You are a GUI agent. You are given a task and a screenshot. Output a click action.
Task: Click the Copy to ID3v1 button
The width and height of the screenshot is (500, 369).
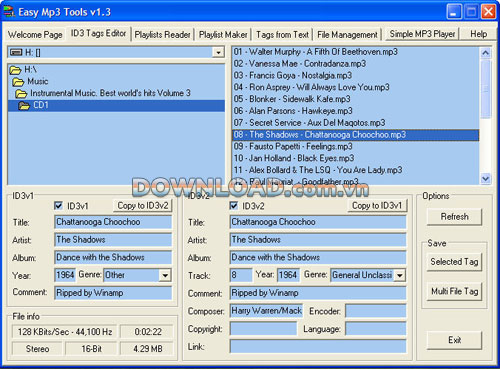pos(377,206)
